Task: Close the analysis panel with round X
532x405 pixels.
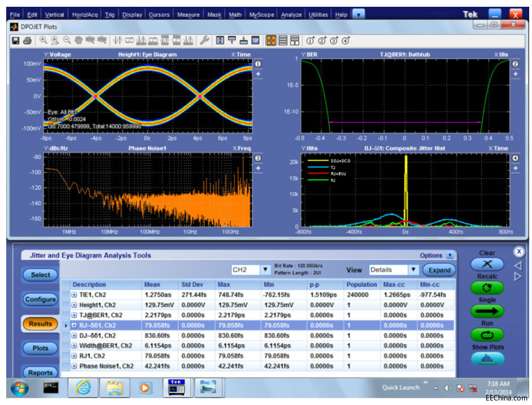Action: (518, 252)
